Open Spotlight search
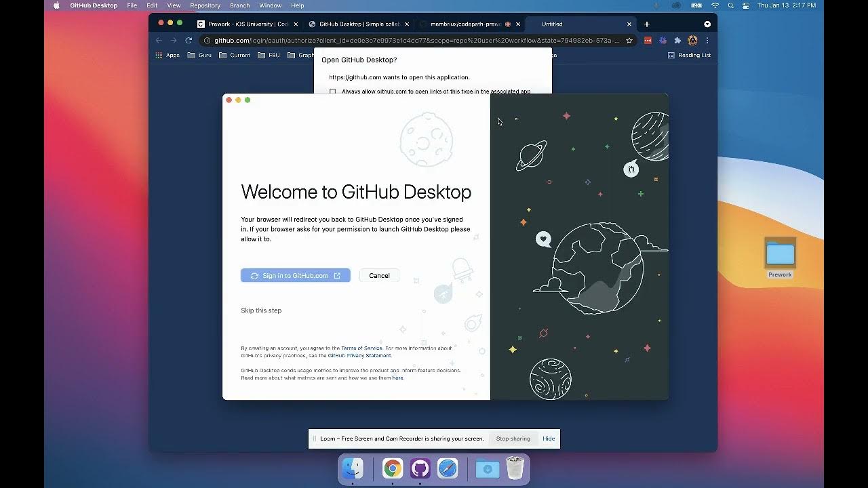Image resolution: width=868 pixels, height=488 pixels. tap(731, 5)
